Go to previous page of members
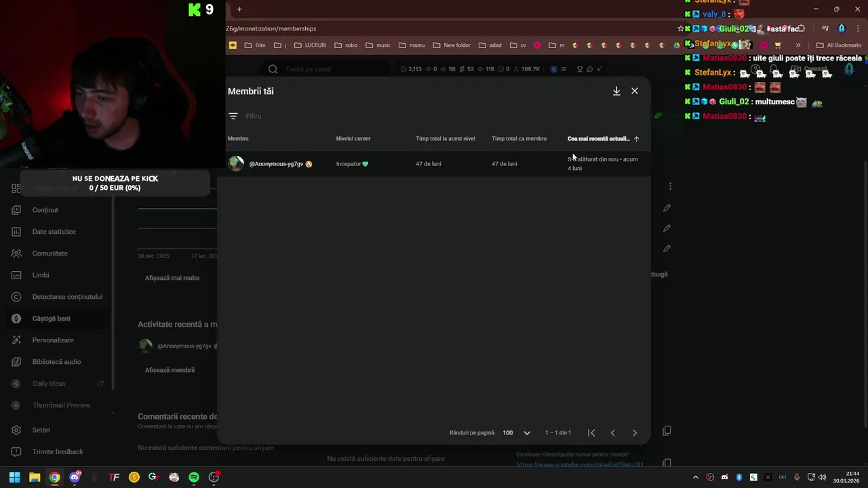 [613, 432]
